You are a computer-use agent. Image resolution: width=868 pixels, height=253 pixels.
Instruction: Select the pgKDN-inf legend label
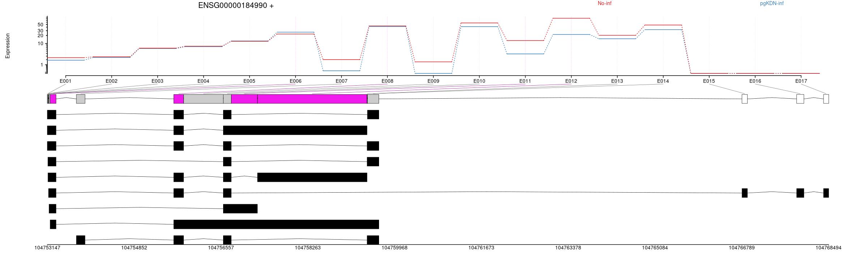772,3
